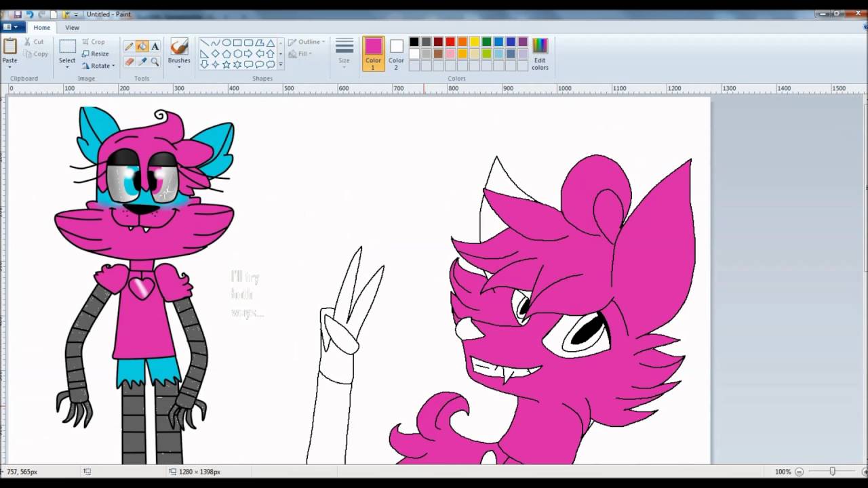
Task: Choose the Hexagon shape
Action: point(237,54)
